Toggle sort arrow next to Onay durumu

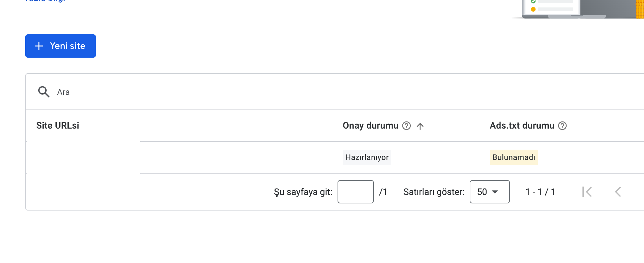point(420,126)
